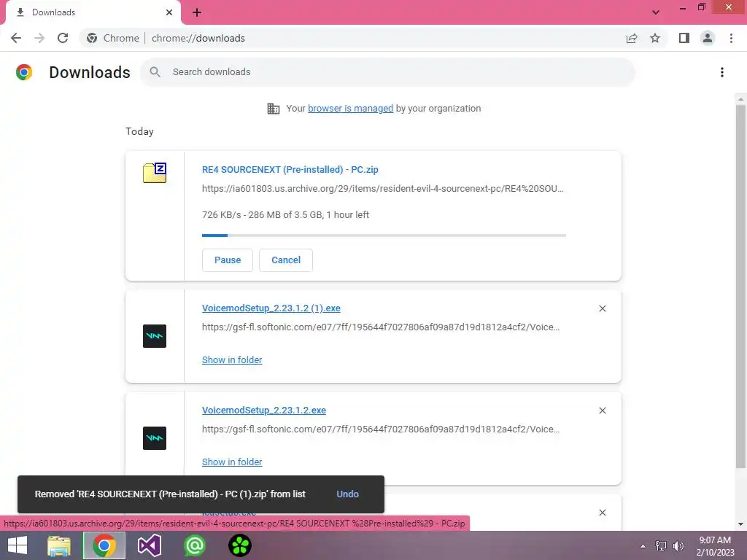
Task: Remove VoicemodSetup_2.23.1.2.exe from the list
Action: (602, 411)
